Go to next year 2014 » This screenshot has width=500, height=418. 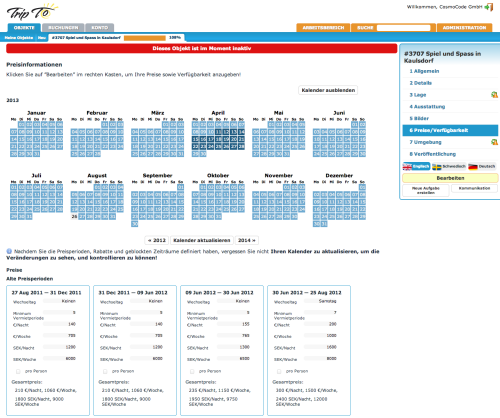pyautogui.click(x=247, y=240)
